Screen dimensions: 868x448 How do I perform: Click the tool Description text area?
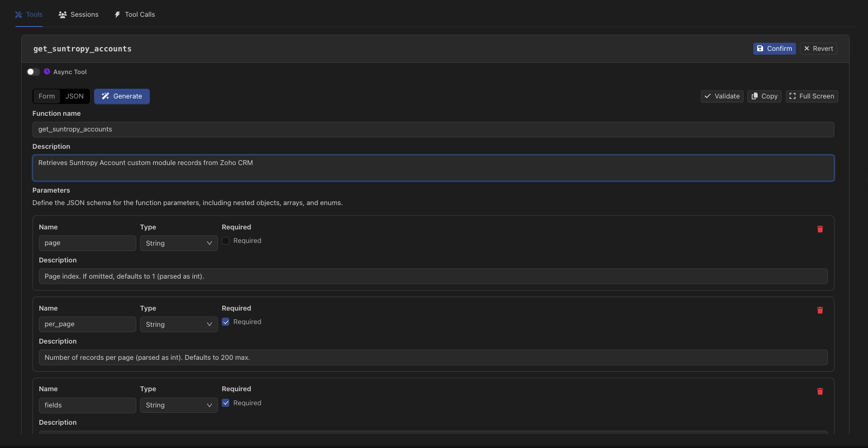pos(433,168)
